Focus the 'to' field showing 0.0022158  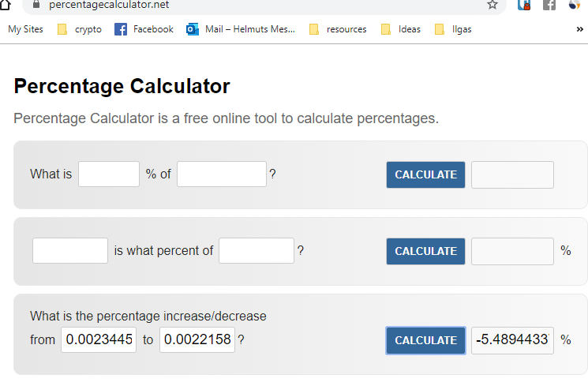coord(197,340)
